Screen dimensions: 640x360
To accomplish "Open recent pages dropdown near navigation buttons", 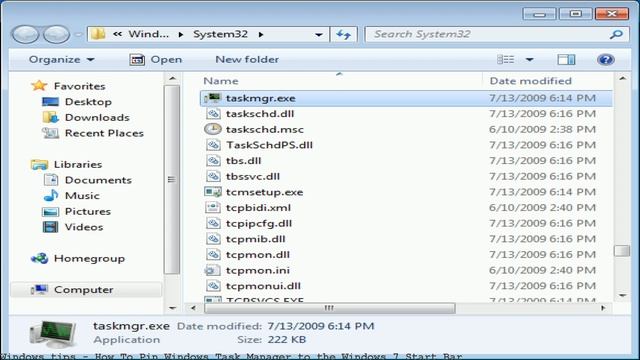I will (78, 35).
